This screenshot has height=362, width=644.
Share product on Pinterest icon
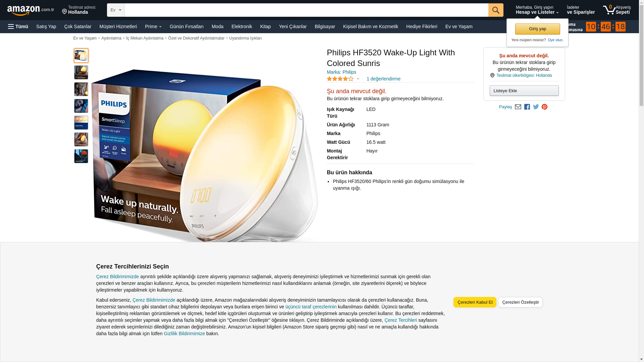[x=544, y=107]
